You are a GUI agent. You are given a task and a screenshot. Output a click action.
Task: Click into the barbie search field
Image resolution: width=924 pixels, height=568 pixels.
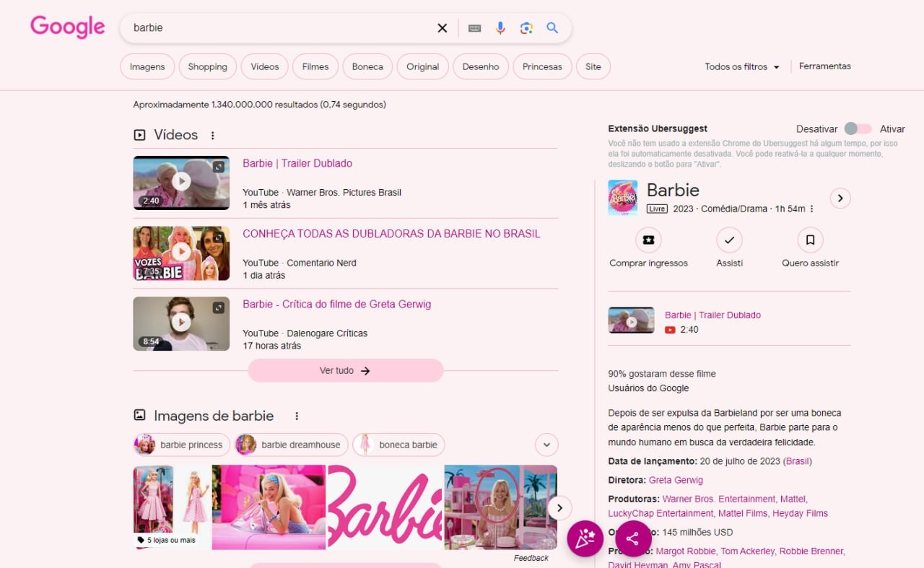tap(282, 28)
